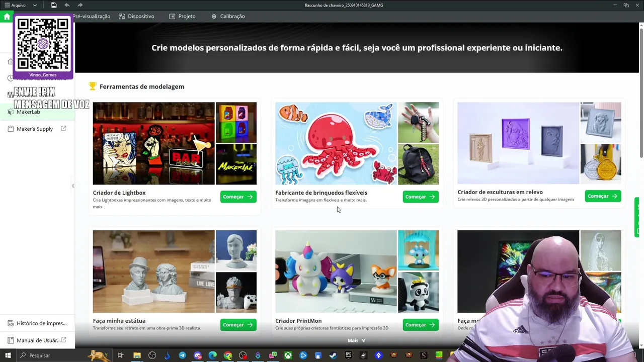Switch to the Dispositivo tab
The width and height of the screenshot is (644, 362).
point(136,17)
